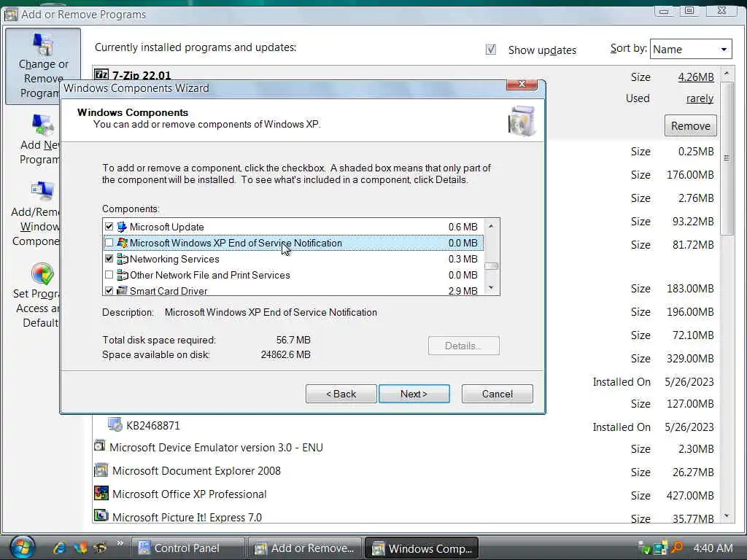Click programs list scroll up arrow
The width and height of the screenshot is (747, 560).
click(727, 74)
